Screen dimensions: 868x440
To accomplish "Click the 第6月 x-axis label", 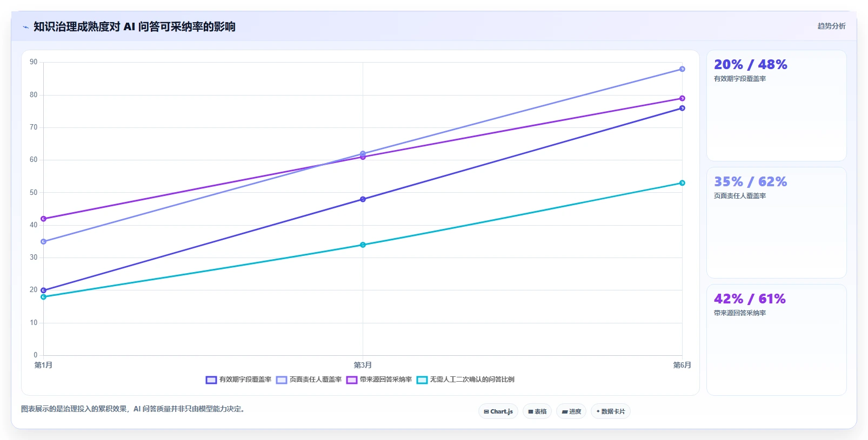I will pos(682,365).
